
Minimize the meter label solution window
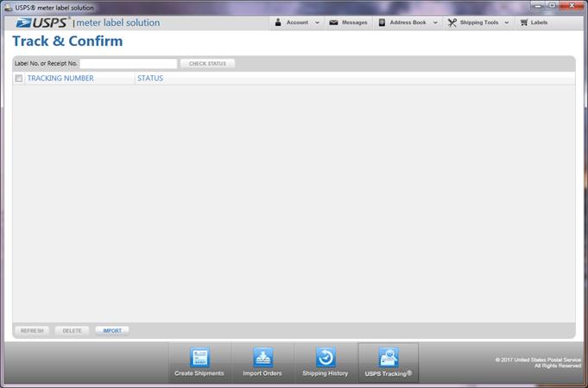tap(538, 5)
